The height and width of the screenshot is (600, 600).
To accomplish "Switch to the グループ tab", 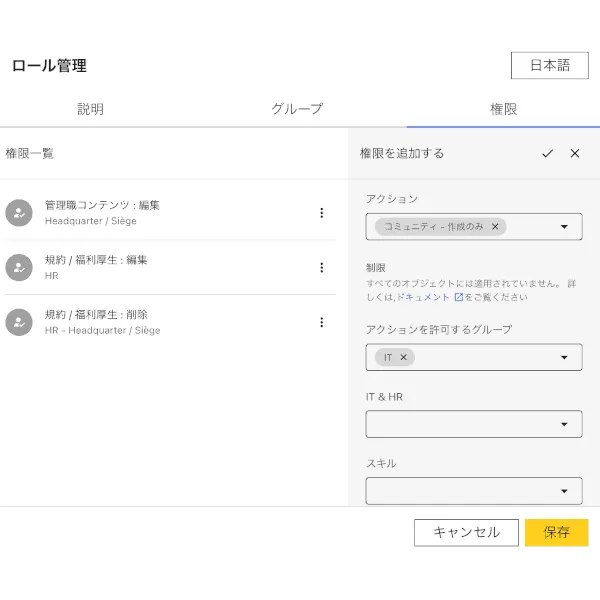I will point(297,109).
